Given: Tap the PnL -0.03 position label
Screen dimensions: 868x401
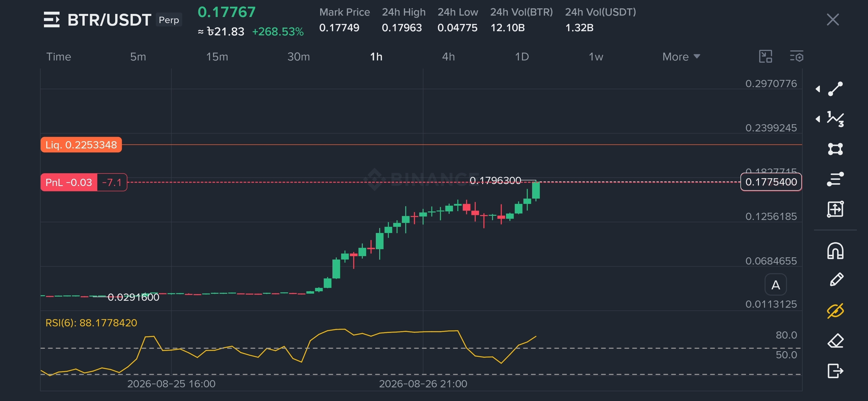Looking at the screenshot, I should pos(69,182).
